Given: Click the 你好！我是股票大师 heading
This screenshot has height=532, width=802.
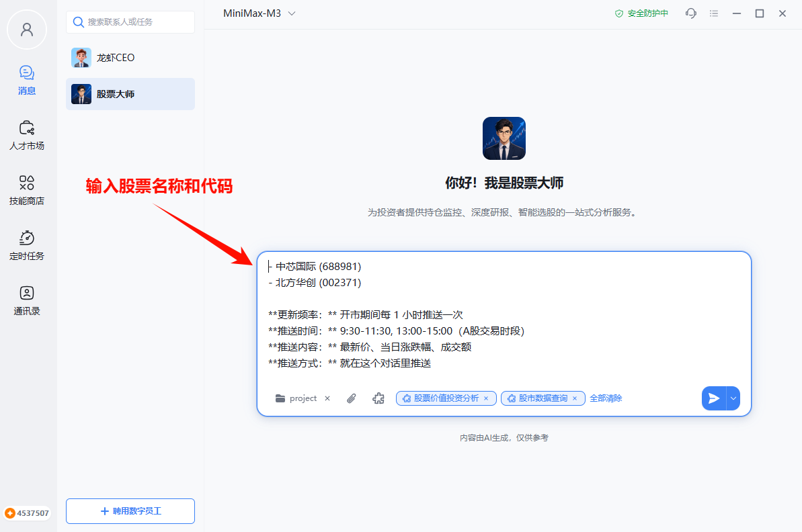Looking at the screenshot, I should (x=504, y=183).
